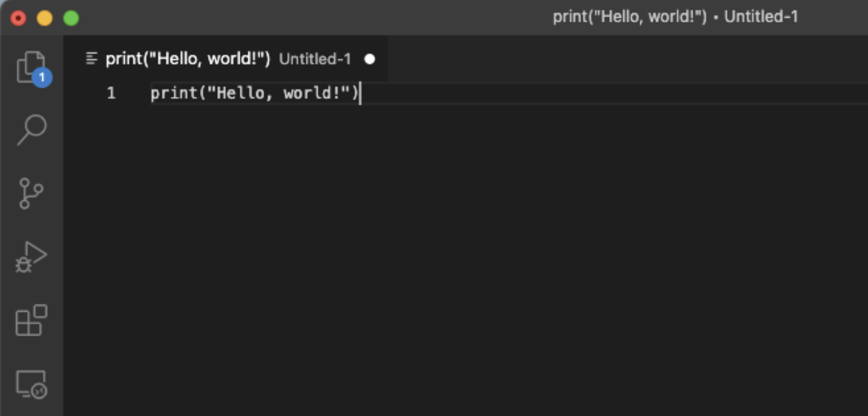Viewport: 868px width, 416px height.
Task: Close the window with the red button
Action: pos(18,18)
